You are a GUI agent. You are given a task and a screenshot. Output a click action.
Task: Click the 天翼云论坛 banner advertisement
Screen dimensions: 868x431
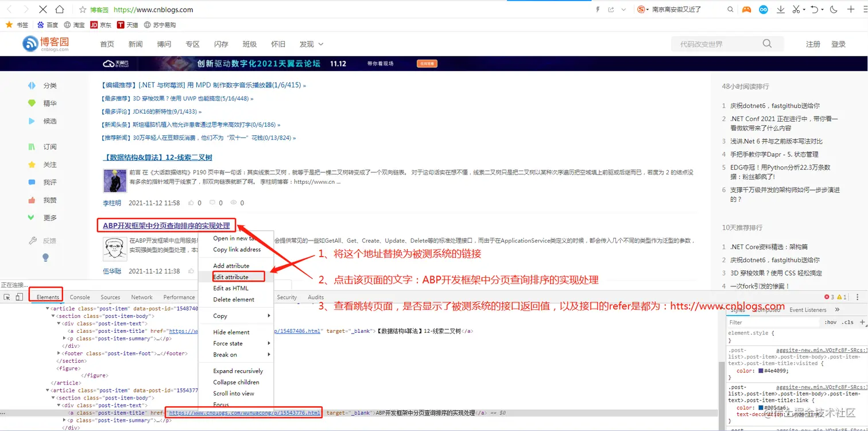pos(434,64)
